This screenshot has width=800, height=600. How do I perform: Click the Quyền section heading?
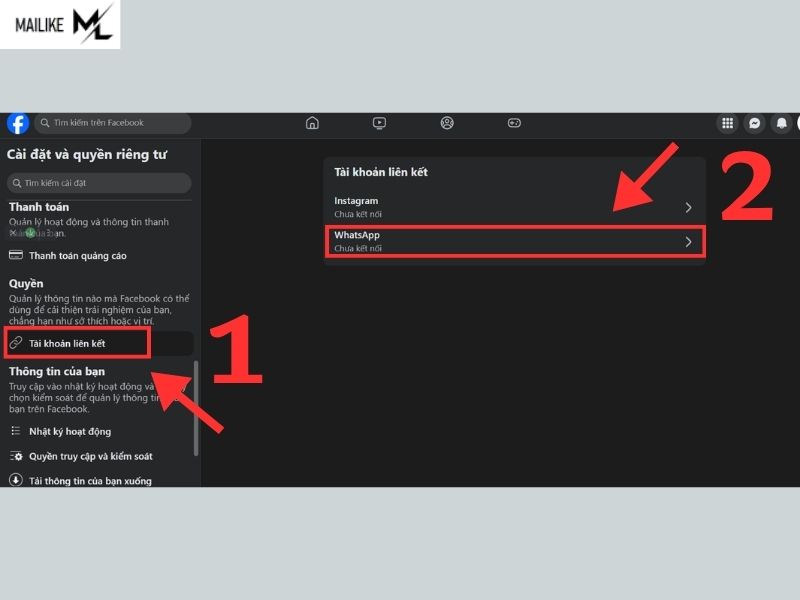point(26,284)
